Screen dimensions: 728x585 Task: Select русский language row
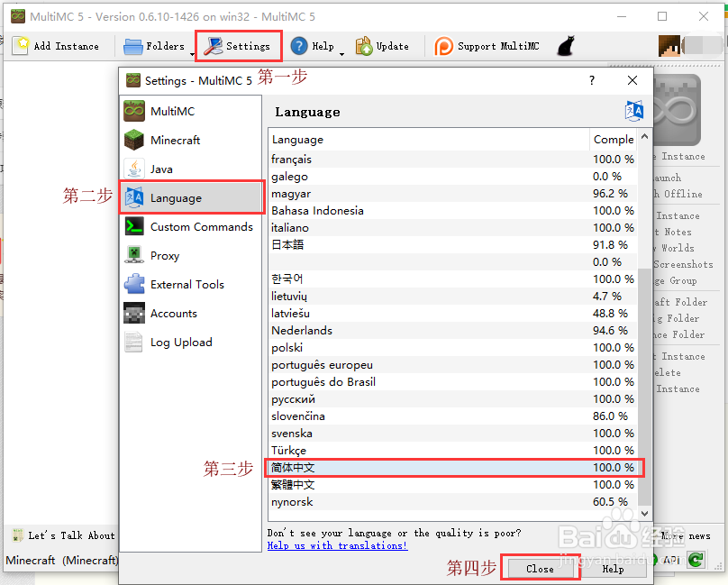pos(452,399)
